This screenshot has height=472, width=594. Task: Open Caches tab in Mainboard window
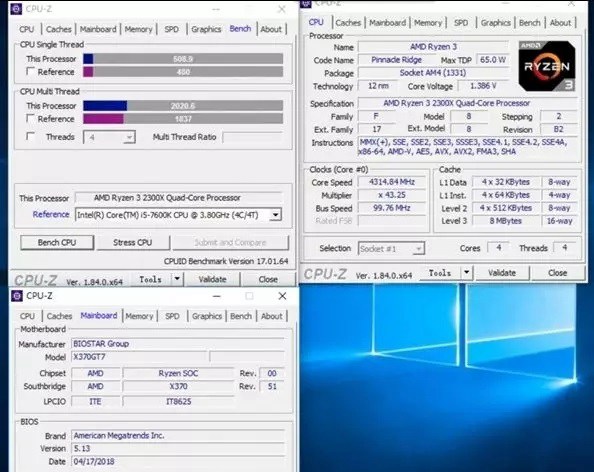(x=59, y=316)
